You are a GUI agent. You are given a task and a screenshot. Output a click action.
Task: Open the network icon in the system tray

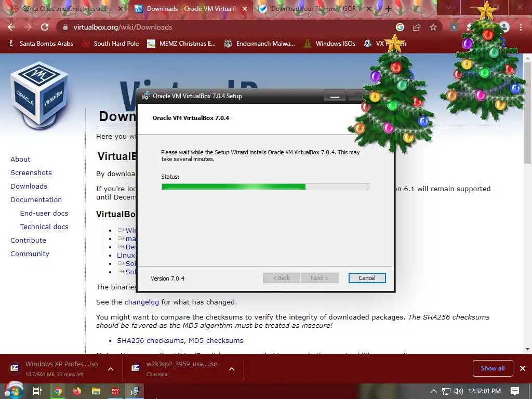click(x=446, y=391)
